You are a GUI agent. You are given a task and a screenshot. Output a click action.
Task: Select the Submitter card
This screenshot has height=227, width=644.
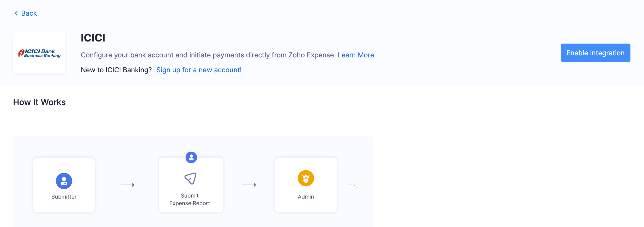pyautogui.click(x=64, y=184)
